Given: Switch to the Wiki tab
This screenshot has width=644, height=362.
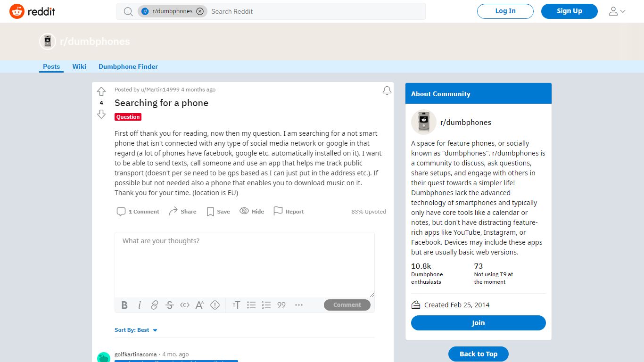Looking at the screenshot, I should 79,66.
